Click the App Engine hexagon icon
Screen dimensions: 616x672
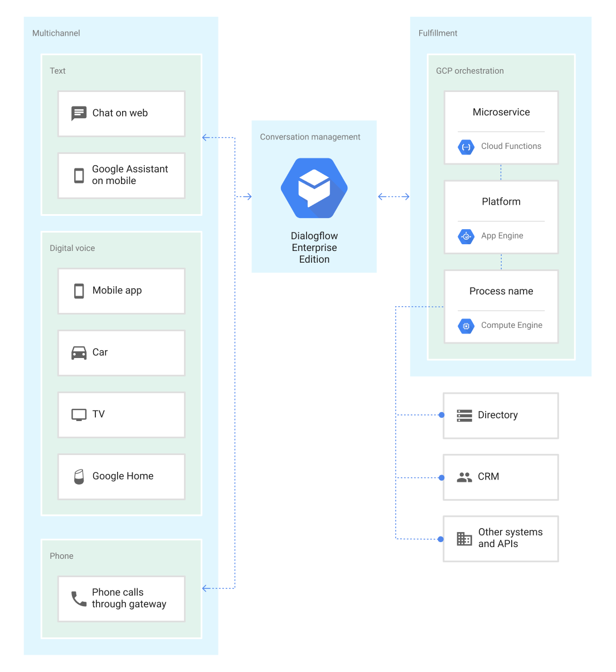click(466, 236)
